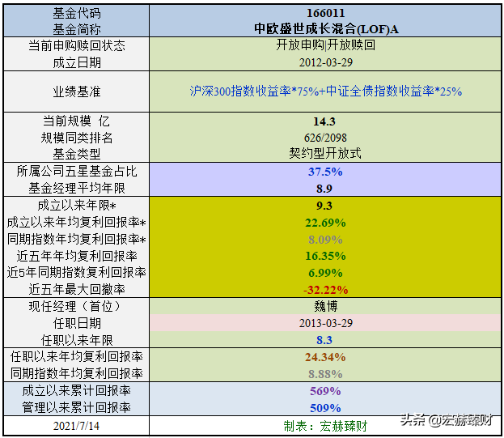Select the manager average tenure value 8.9
The height and width of the screenshot is (438, 504).
324,189
